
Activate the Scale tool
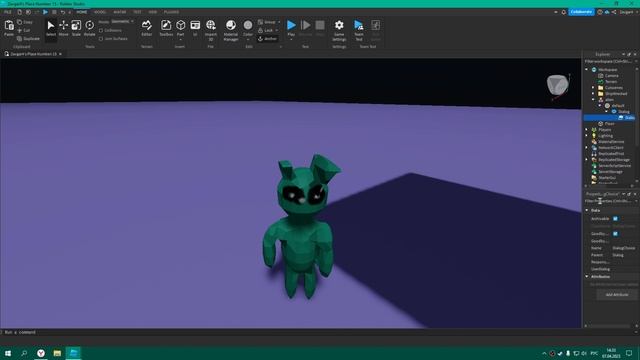76,29
